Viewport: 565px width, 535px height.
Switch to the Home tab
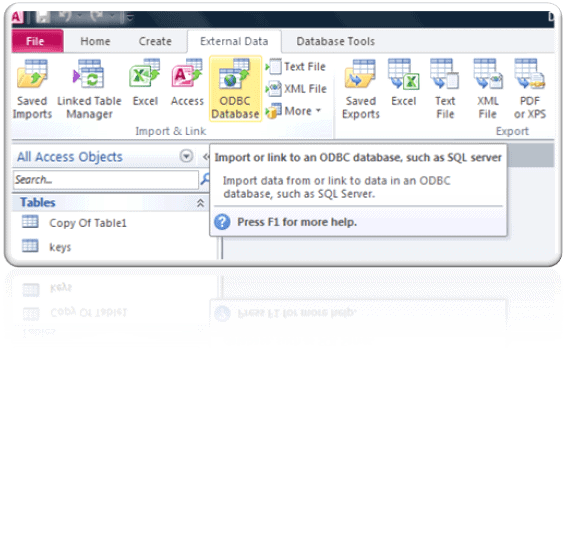[x=95, y=41]
